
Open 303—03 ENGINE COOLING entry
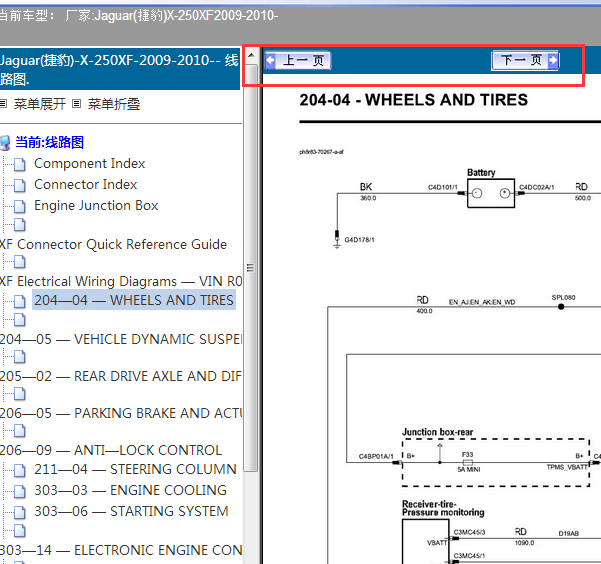pos(130,490)
